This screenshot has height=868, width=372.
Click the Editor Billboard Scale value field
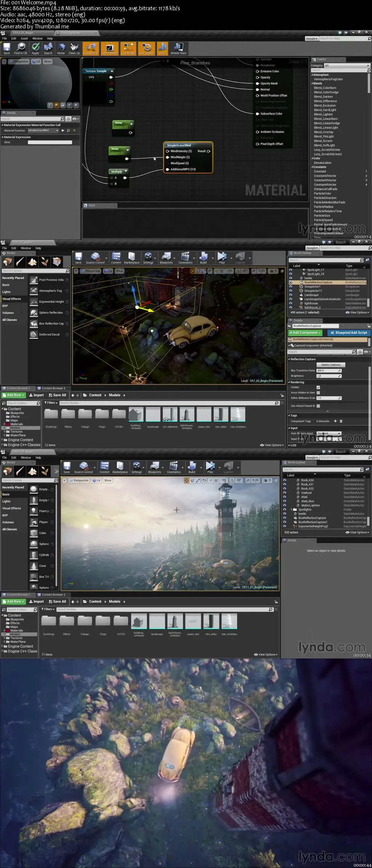(x=329, y=398)
